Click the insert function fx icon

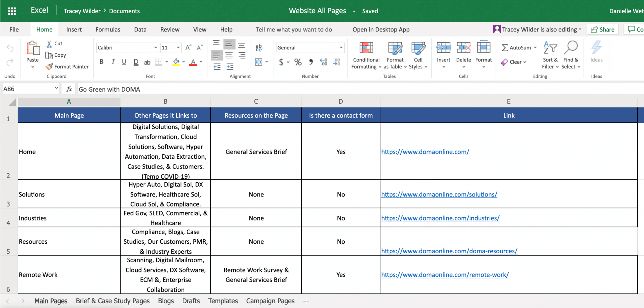click(69, 89)
